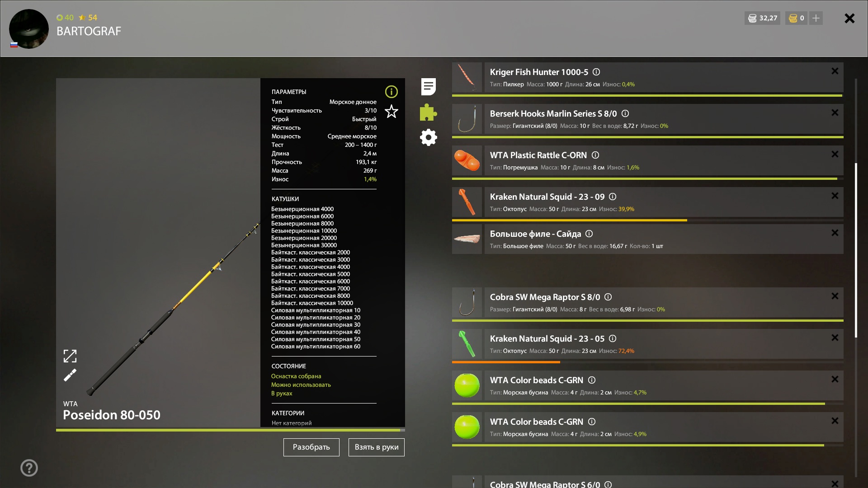Show info for WTA Plastic Rattle C-ORN
The height and width of the screenshot is (488, 868).
tap(595, 155)
